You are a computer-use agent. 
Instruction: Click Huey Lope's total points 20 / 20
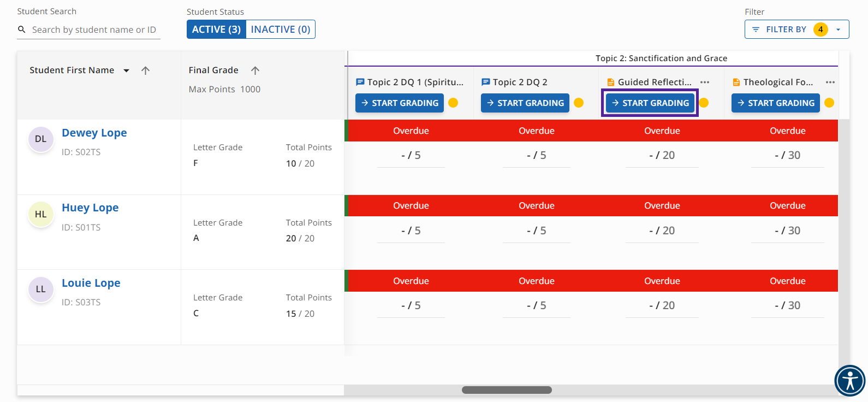300,238
